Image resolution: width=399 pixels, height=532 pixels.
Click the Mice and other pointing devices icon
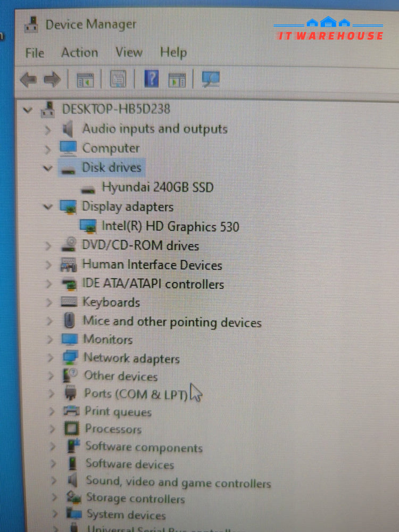coord(70,320)
